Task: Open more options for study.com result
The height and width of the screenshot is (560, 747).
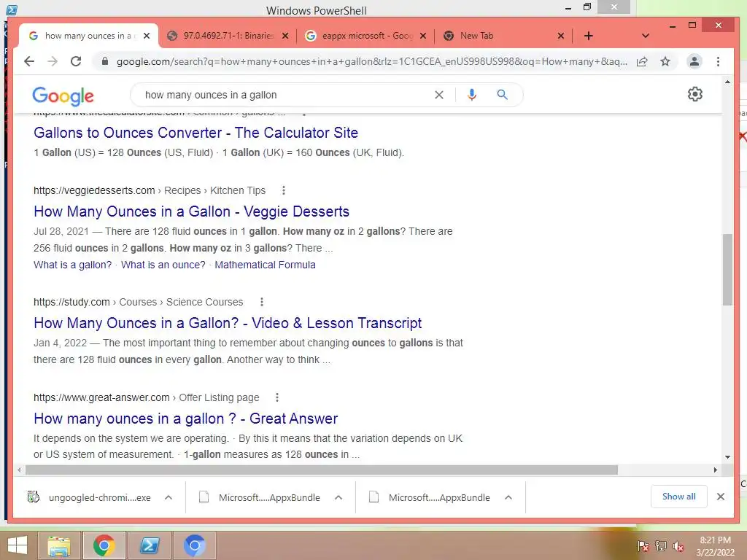Action: tap(262, 302)
